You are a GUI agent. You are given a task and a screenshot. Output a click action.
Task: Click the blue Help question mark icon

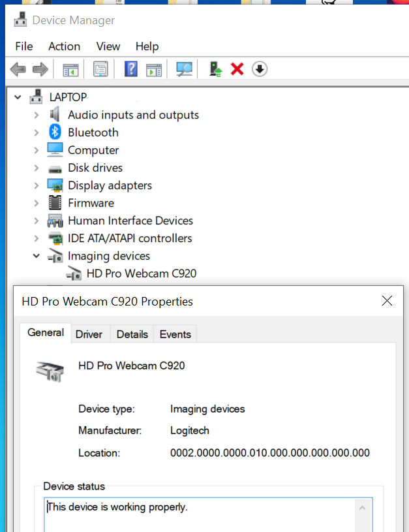click(131, 69)
